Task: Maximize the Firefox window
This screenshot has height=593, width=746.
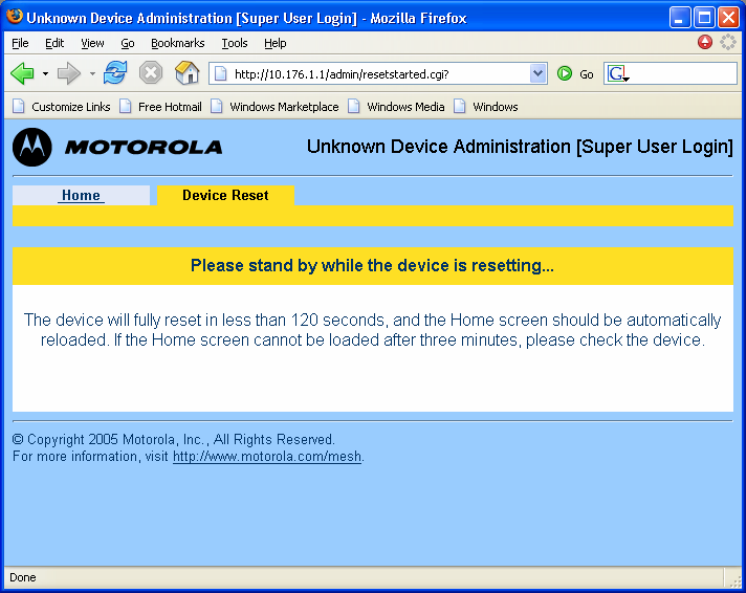Action: click(x=704, y=18)
